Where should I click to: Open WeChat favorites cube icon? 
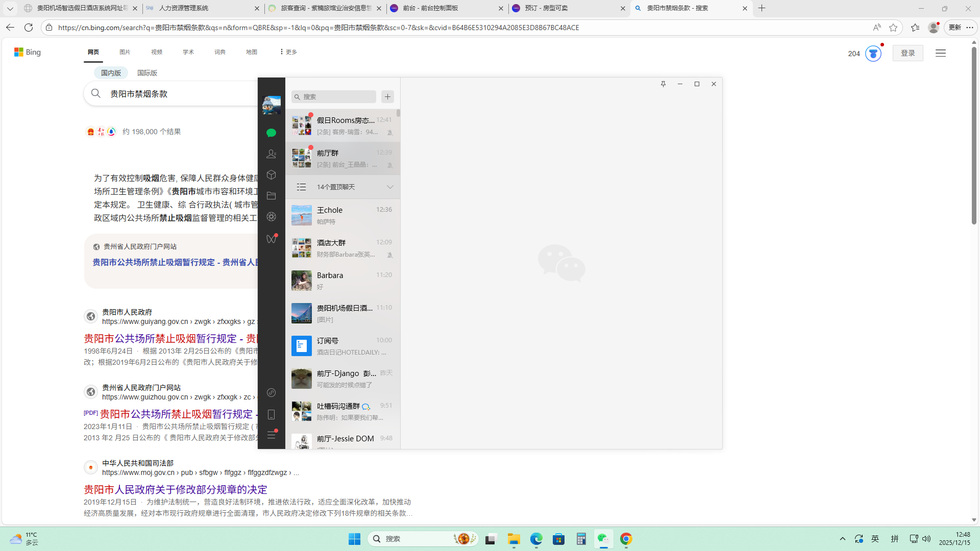tap(271, 175)
